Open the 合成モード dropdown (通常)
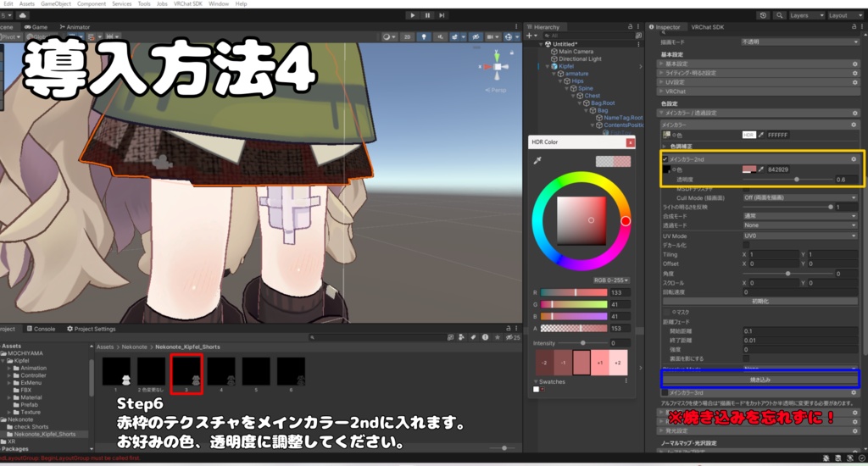 tap(800, 216)
